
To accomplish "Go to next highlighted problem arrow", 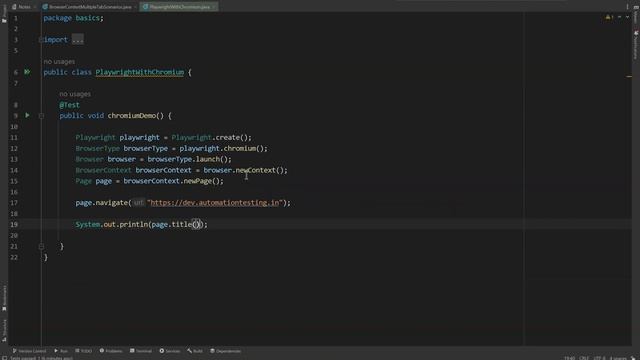I will (627, 17).
